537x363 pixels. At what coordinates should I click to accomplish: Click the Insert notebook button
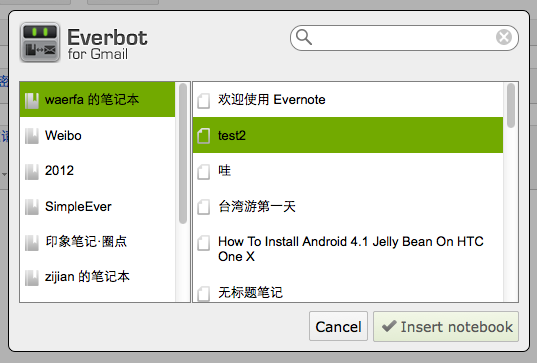coord(446,326)
